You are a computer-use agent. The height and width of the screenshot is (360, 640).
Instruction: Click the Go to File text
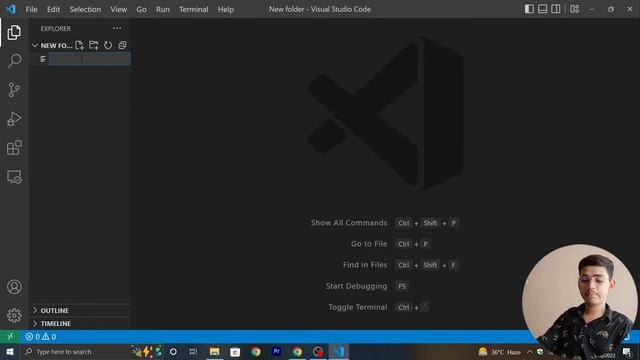369,244
